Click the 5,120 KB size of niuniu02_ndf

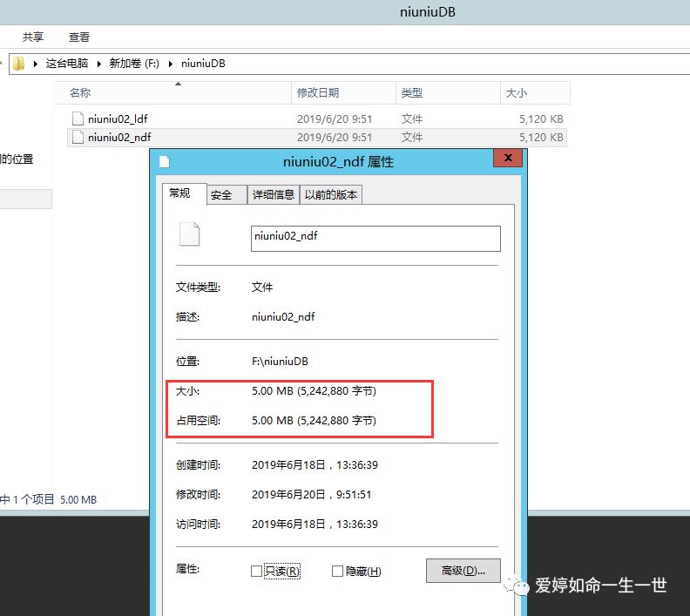[541, 138]
